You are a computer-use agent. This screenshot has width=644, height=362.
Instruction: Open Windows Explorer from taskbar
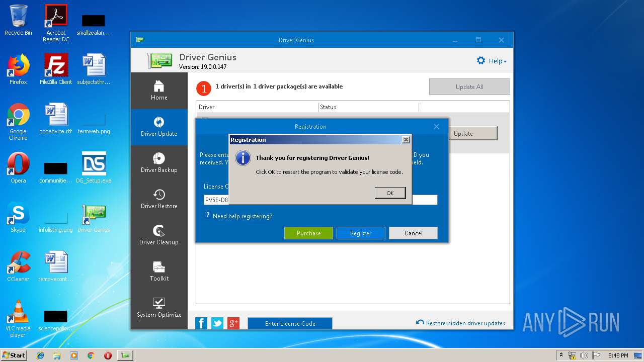pos(57,355)
